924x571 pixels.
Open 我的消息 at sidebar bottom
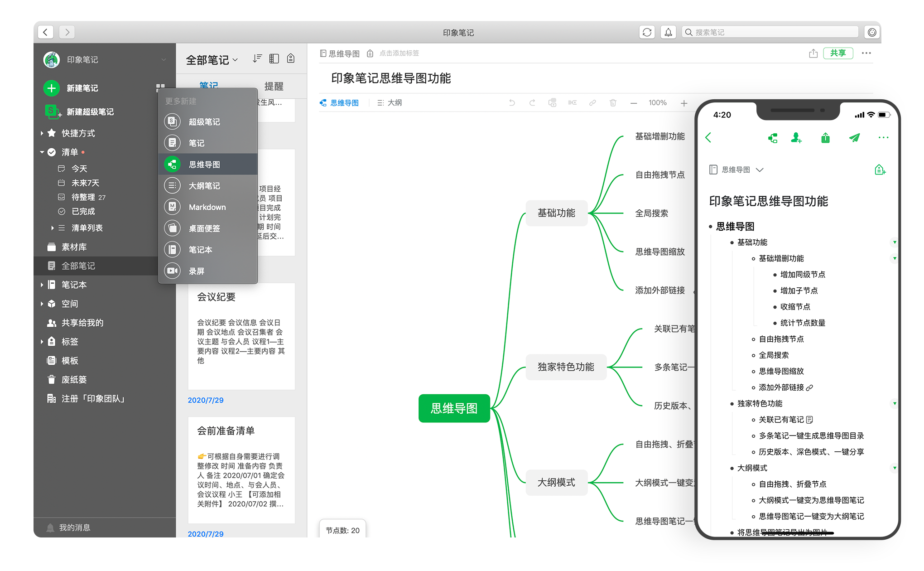point(69,527)
